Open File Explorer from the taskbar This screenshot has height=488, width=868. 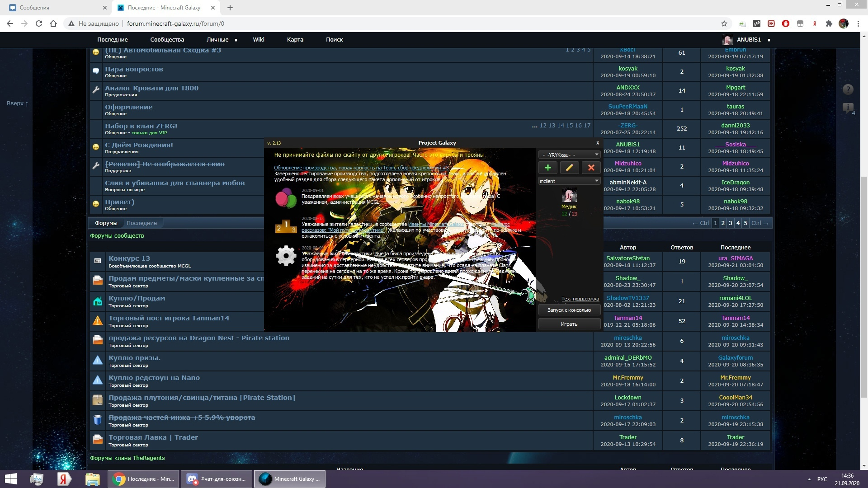92,479
